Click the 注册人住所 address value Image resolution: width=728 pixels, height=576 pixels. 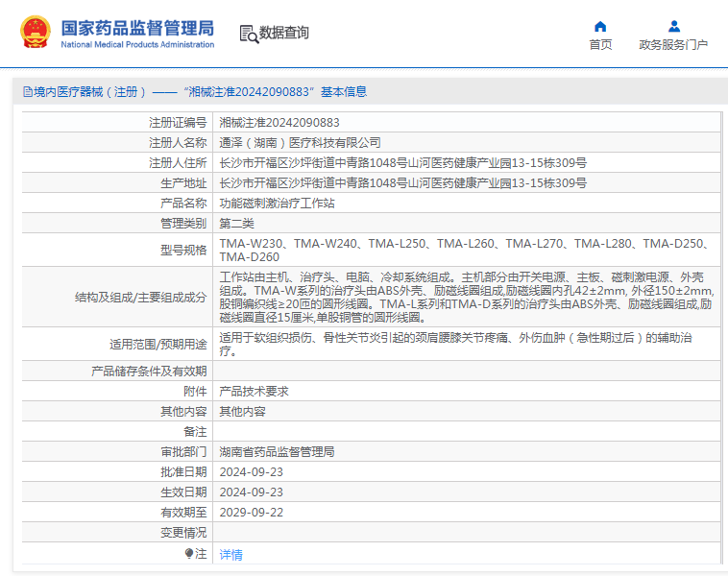coord(403,163)
